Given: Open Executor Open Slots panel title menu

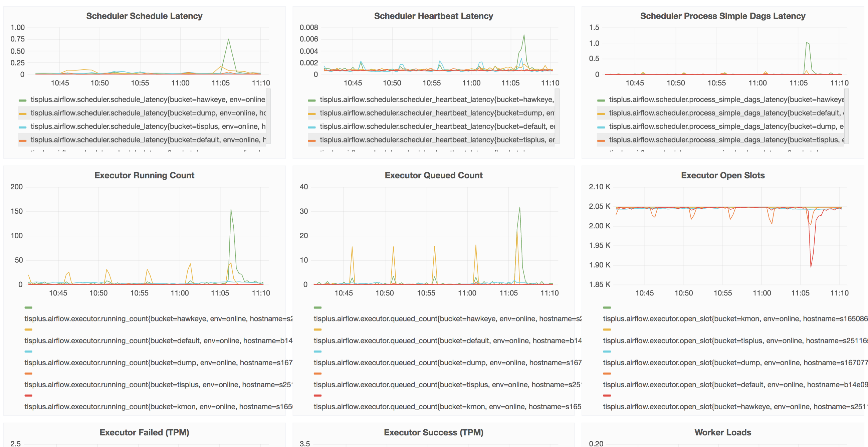Looking at the screenshot, I should 722,175.
